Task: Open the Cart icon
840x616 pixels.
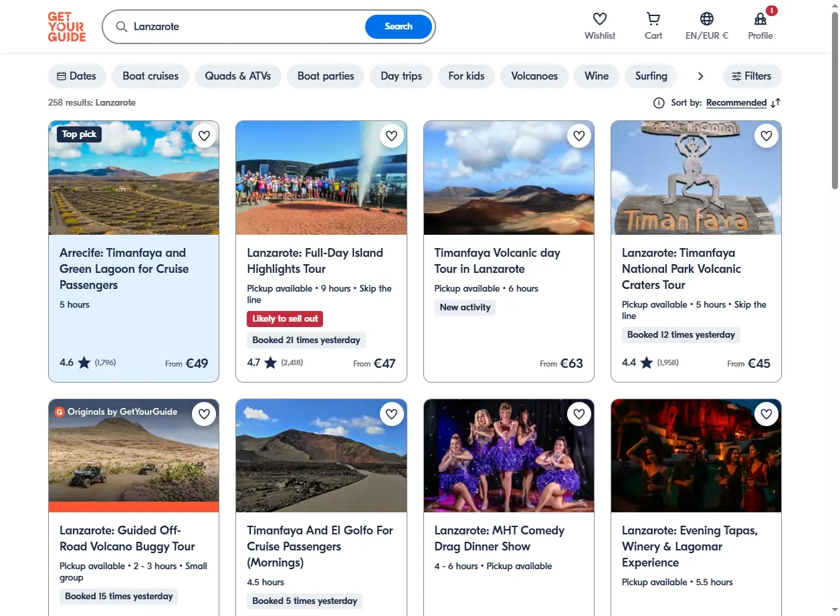Action: click(653, 19)
